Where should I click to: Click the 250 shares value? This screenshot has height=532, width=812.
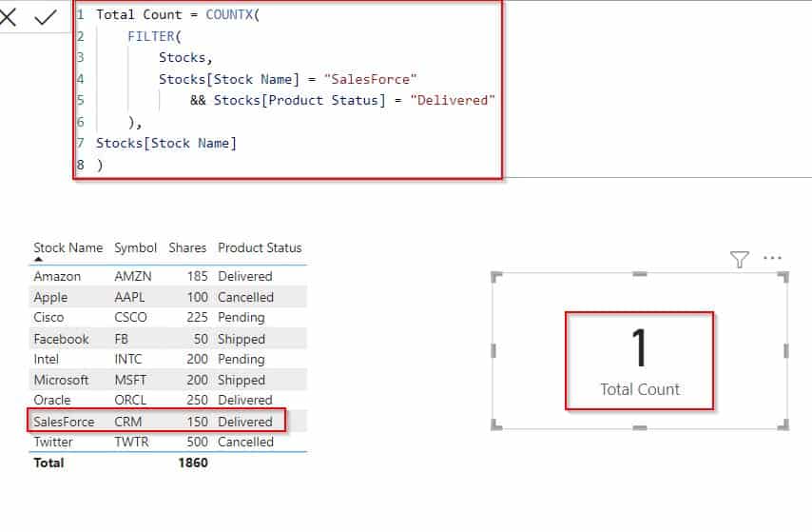198,401
